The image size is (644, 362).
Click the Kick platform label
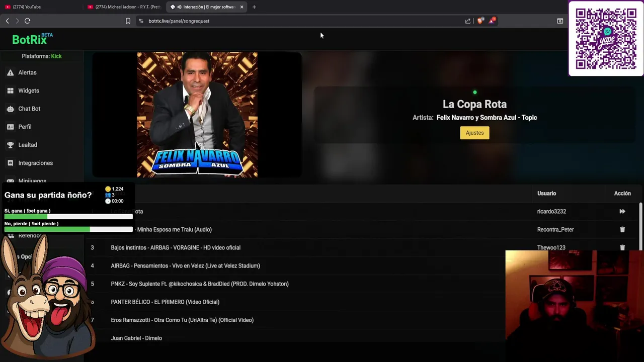(x=56, y=56)
